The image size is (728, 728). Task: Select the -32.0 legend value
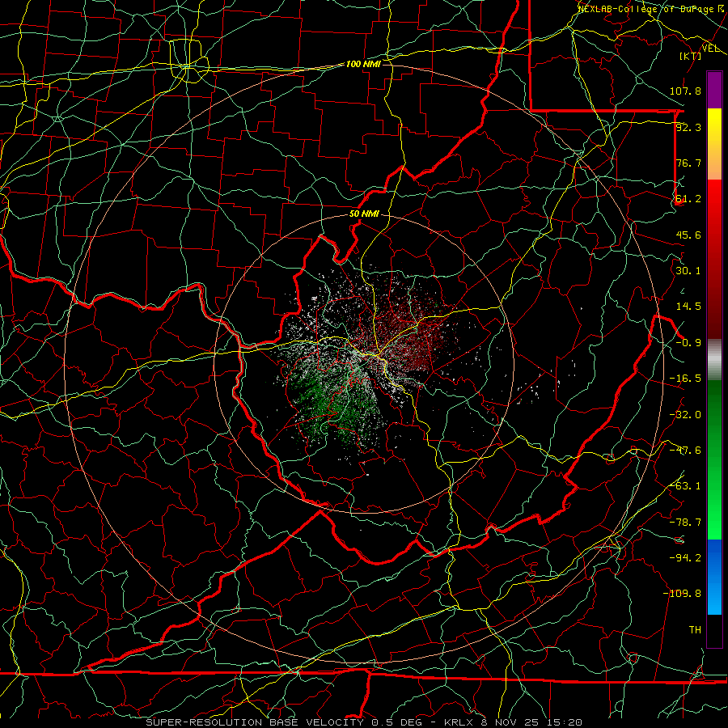[x=685, y=415]
